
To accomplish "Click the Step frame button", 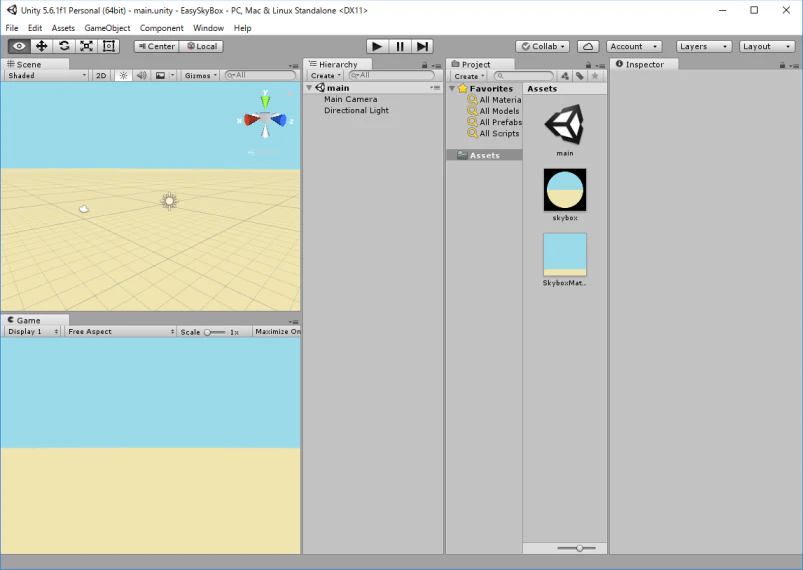I will 422,46.
